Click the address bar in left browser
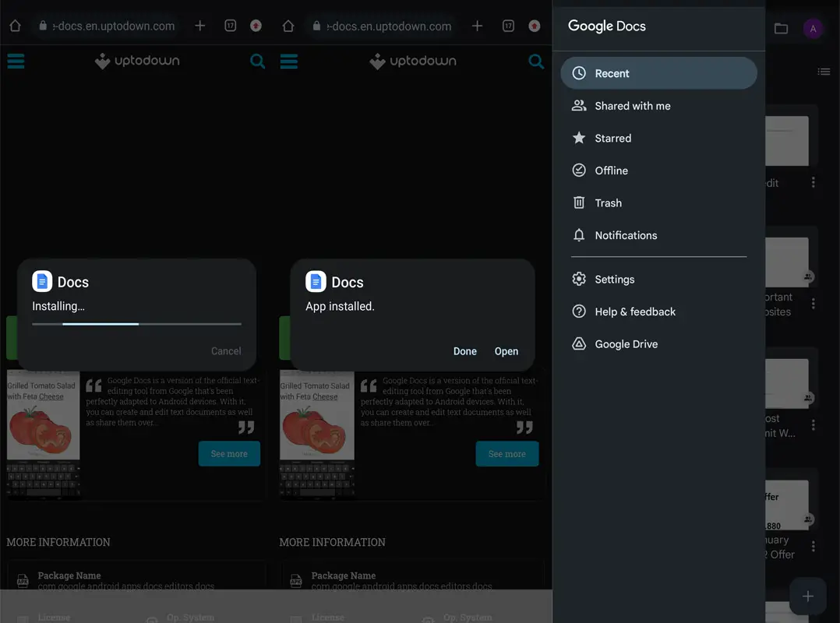Image resolution: width=840 pixels, height=623 pixels. click(x=108, y=26)
